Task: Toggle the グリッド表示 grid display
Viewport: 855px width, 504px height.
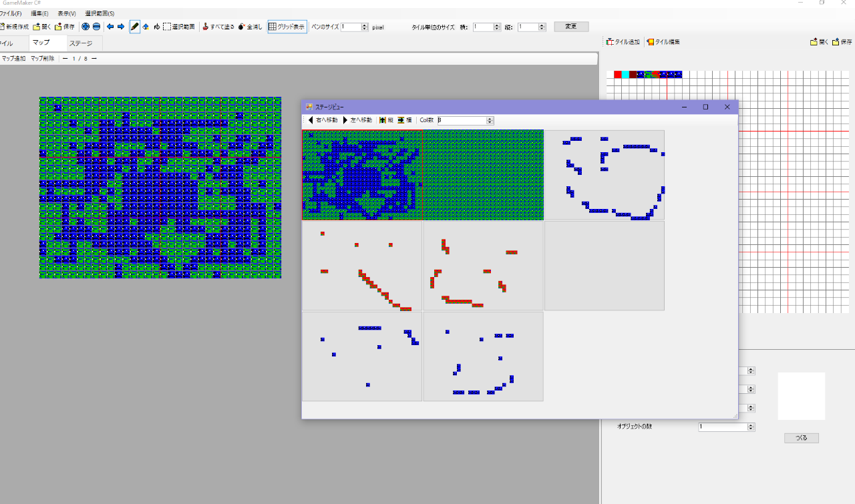Action: tap(287, 27)
